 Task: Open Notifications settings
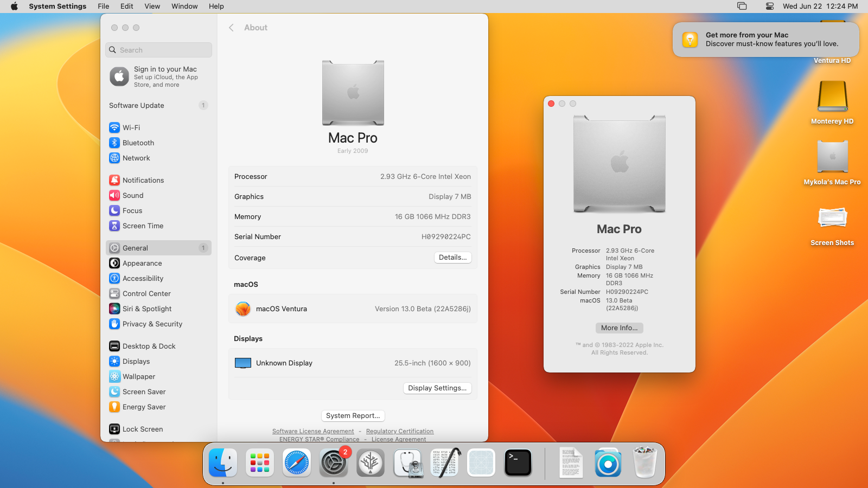pyautogui.click(x=158, y=180)
